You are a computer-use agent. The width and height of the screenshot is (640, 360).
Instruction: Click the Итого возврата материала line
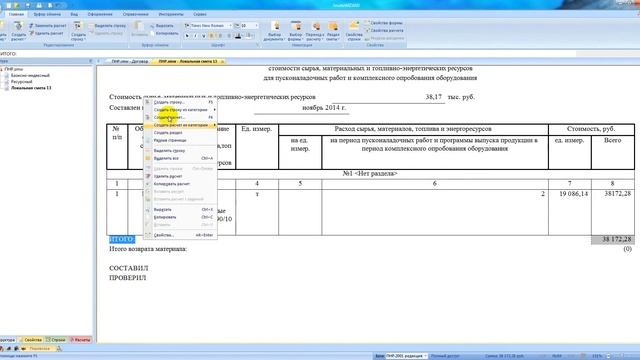[148, 249]
